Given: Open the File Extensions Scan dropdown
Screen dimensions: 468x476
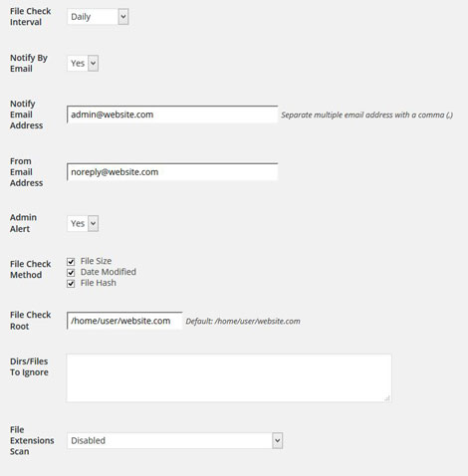Looking at the screenshot, I should (174, 440).
